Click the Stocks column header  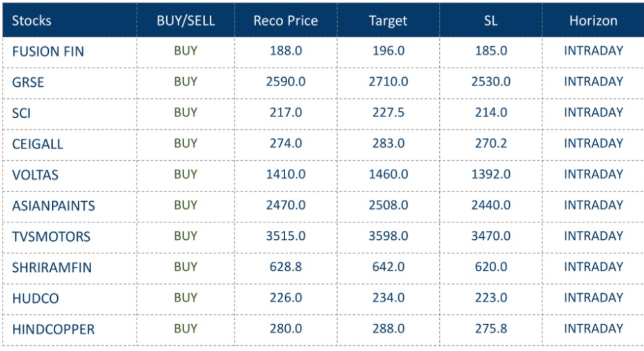[x=31, y=21]
